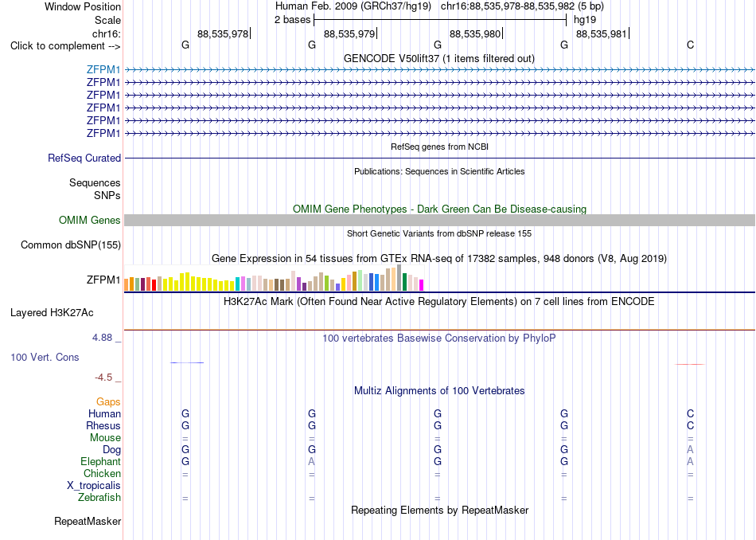Click the 88,535,978 position marker

(x=223, y=33)
